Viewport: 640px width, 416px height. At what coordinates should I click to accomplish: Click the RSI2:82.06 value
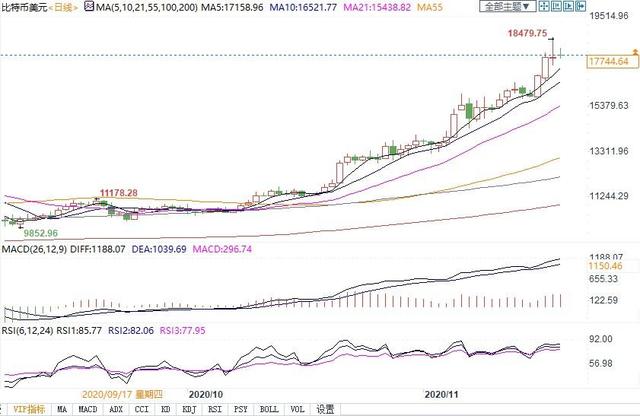coord(131,330)
